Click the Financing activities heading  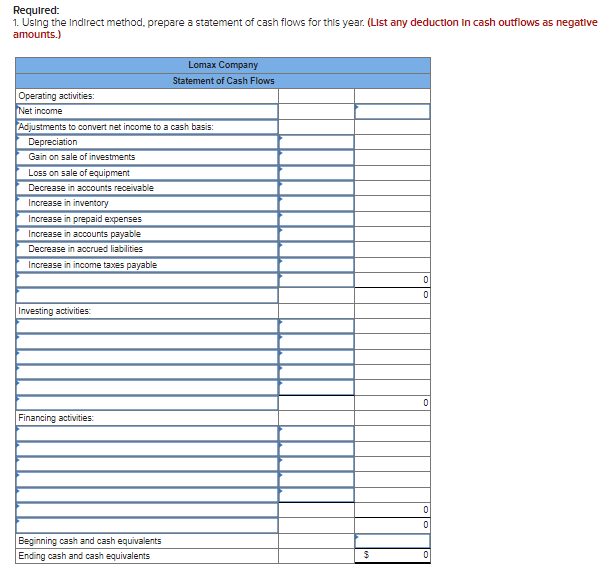pos(56,418)
